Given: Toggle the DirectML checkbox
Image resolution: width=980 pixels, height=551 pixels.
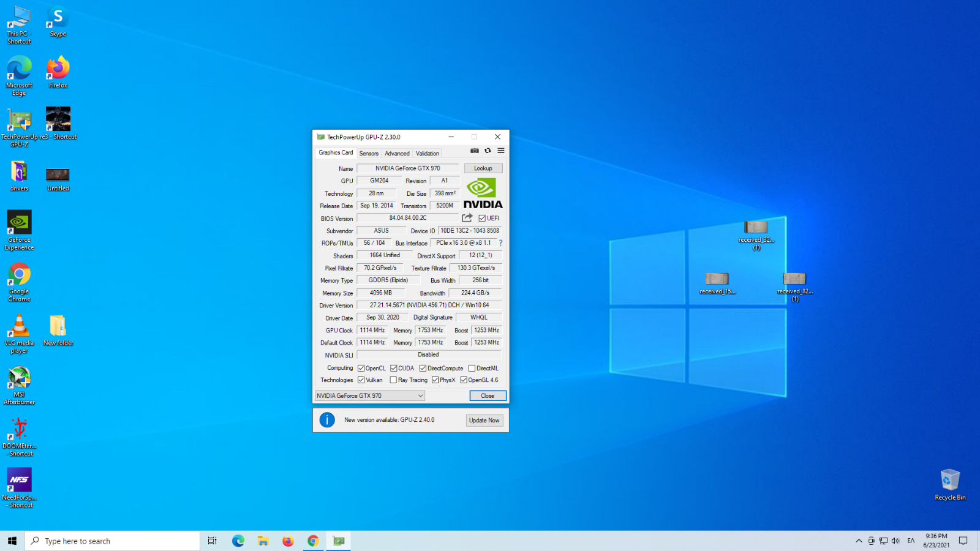Looking at the screenshot, I should click(x=472, y=368).
